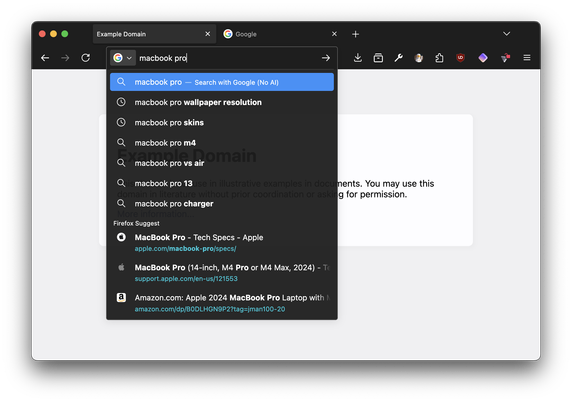Click the purple diamond extension icon

(x=483, y=58)
